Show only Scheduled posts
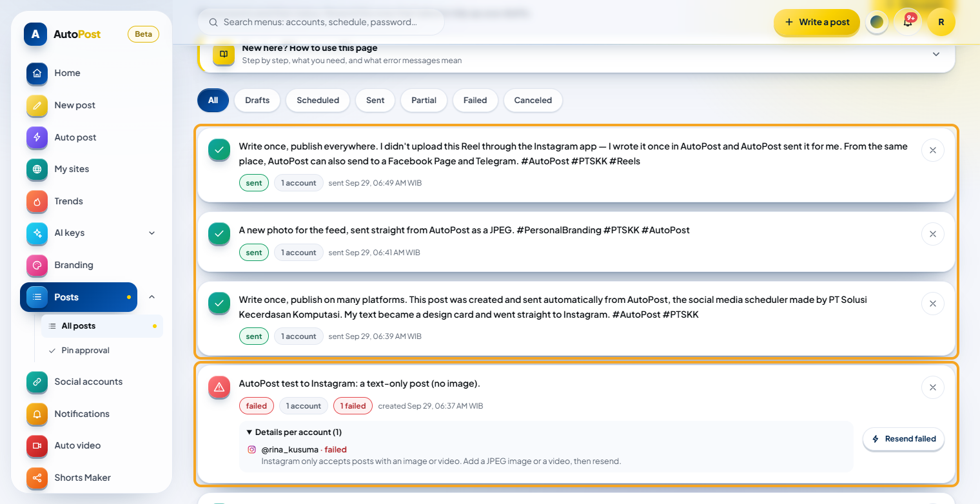The width and height of the screenshot is (980, 504). pos(318,100)
